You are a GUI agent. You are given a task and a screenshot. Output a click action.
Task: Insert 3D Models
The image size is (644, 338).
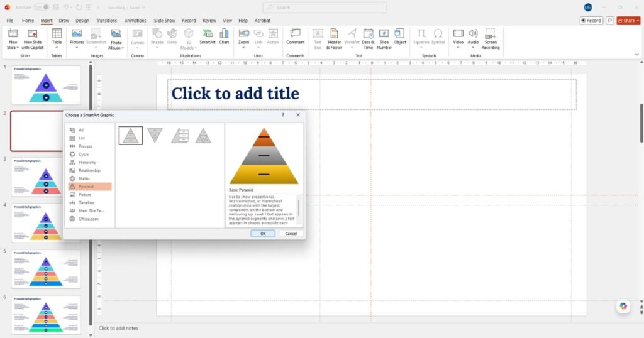pos(189,38)
